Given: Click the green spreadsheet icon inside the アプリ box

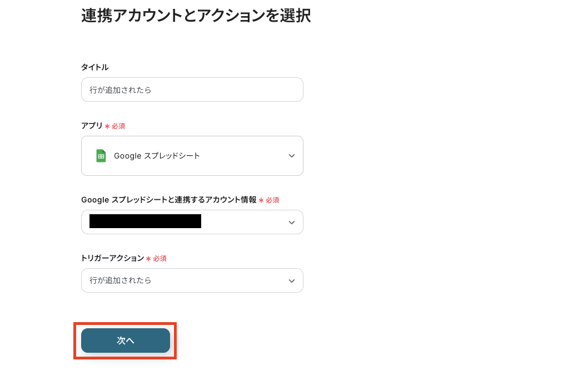Looking at the screenshot, I should click(101, 156).
